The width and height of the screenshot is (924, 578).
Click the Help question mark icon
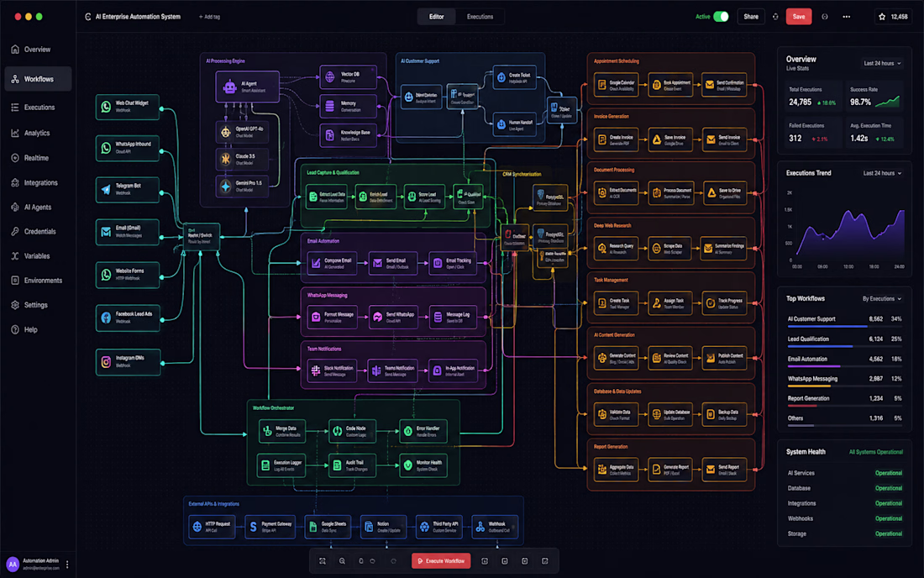15,329
